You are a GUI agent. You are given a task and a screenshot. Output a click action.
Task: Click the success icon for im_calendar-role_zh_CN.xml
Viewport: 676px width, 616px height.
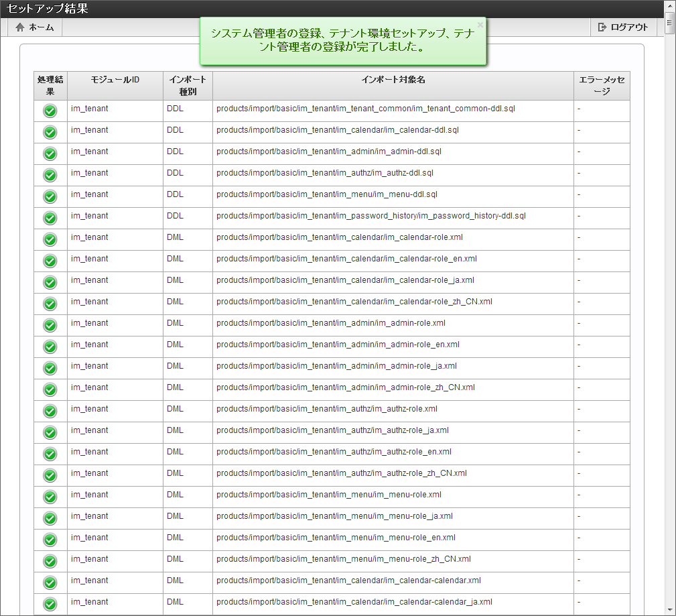pos(50,304)
